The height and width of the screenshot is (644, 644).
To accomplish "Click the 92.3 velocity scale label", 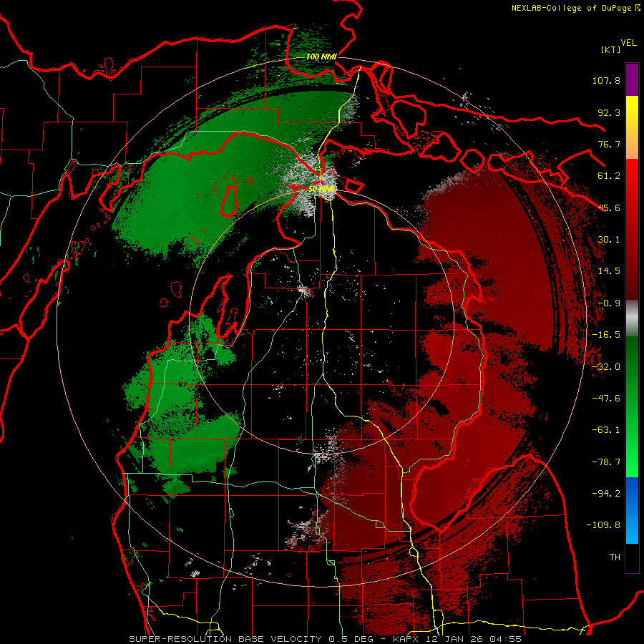I will (x=609, y=112).
